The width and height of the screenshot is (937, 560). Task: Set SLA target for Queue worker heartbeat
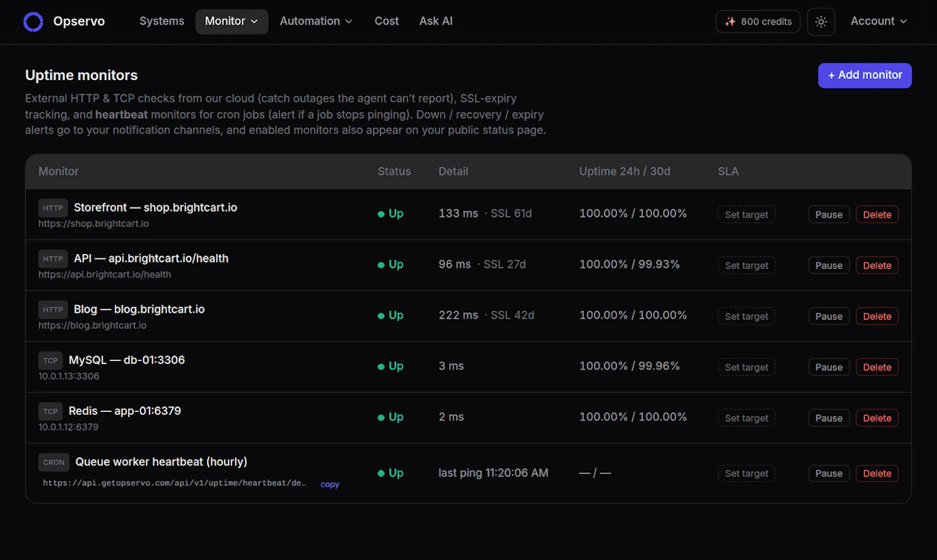pyautogui.click(x=746, y=473)
